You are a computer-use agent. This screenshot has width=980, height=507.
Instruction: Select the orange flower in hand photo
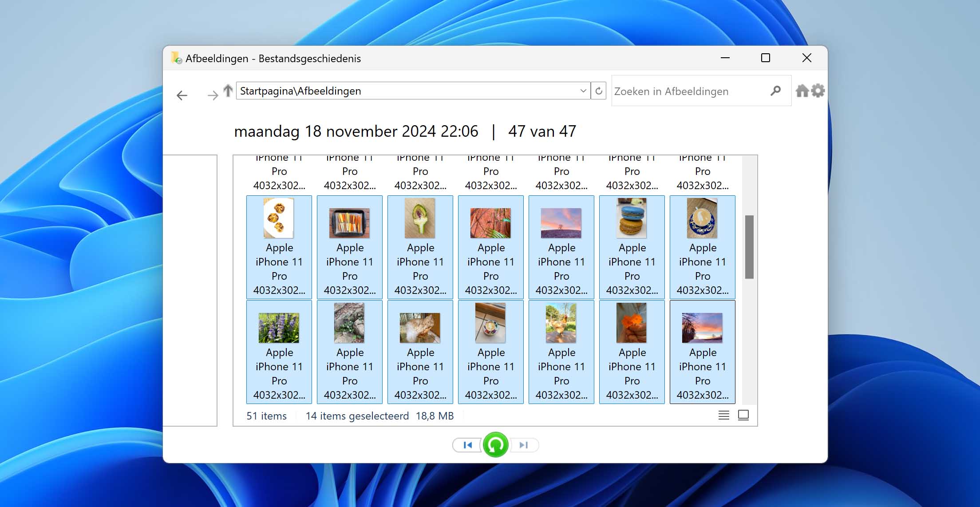(632, 323)
